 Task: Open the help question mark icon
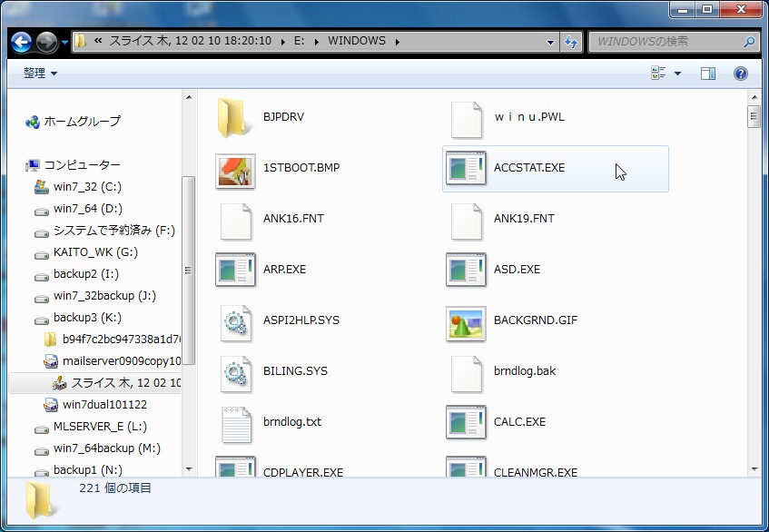(740, 74)
